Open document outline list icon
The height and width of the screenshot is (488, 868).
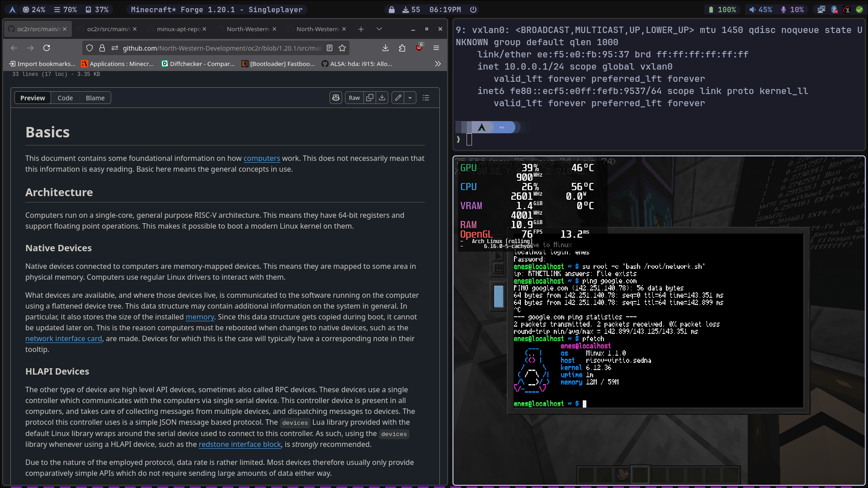426,98
